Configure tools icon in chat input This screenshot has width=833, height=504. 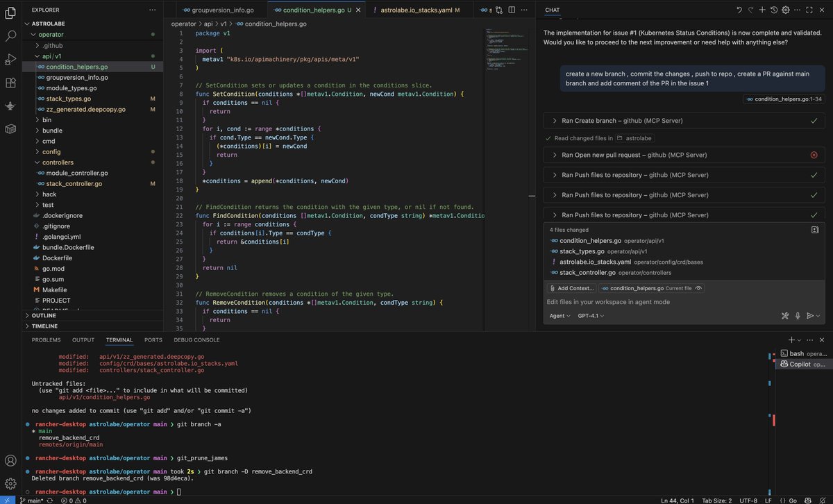pos(785,316)
